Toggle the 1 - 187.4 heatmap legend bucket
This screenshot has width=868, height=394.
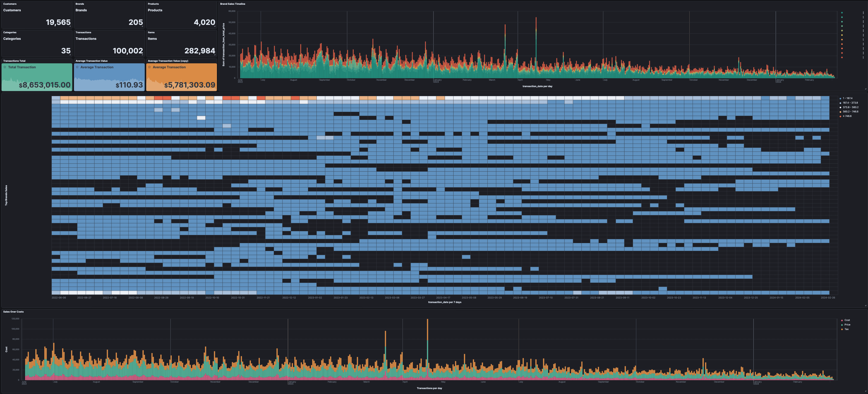point(840,98)
